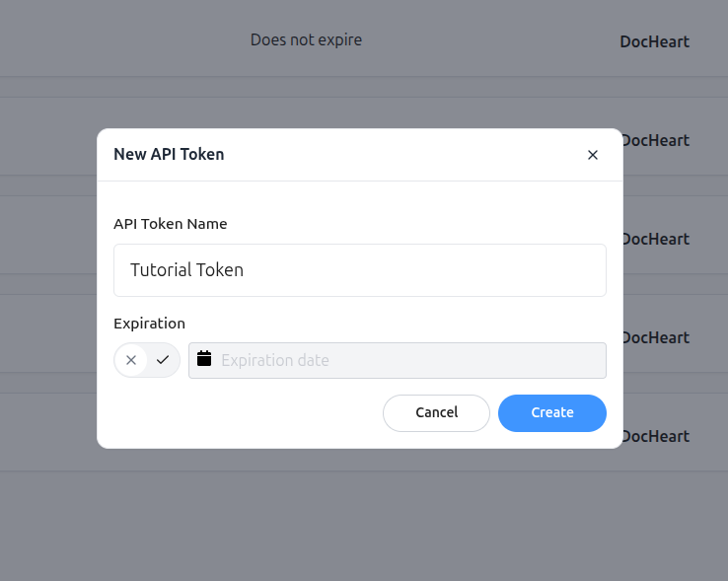Select DocHeart in the fifth table row
Screen dimensions: 728x581
click(657, 436)
